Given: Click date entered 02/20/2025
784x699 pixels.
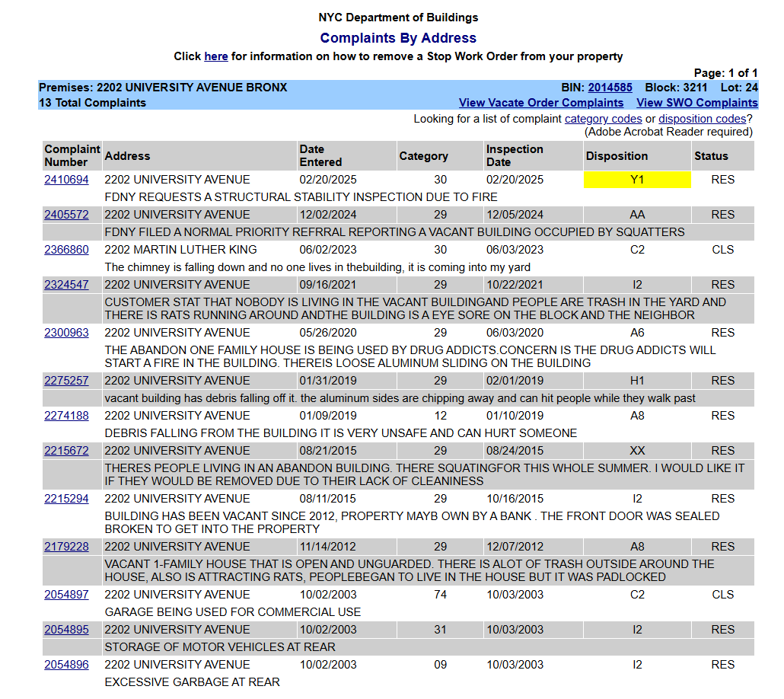Looking at the screenshot, I should point(328,180).
